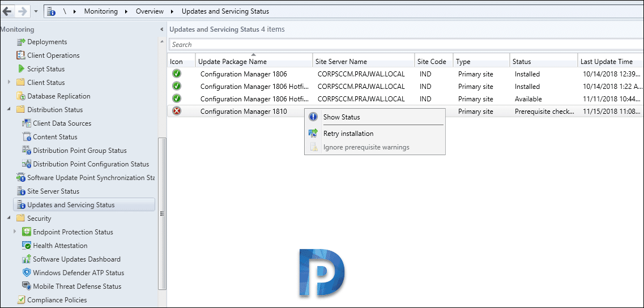
Task: Click the Retry installation menu icon
Action: tap(313, 133)
